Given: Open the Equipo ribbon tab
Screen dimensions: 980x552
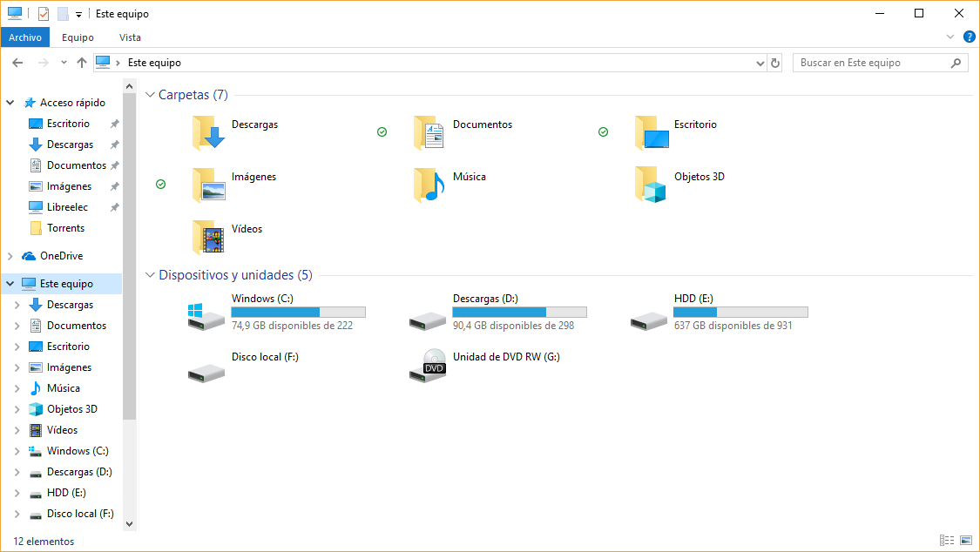Looking at the screenshot, I should [78, 37].
